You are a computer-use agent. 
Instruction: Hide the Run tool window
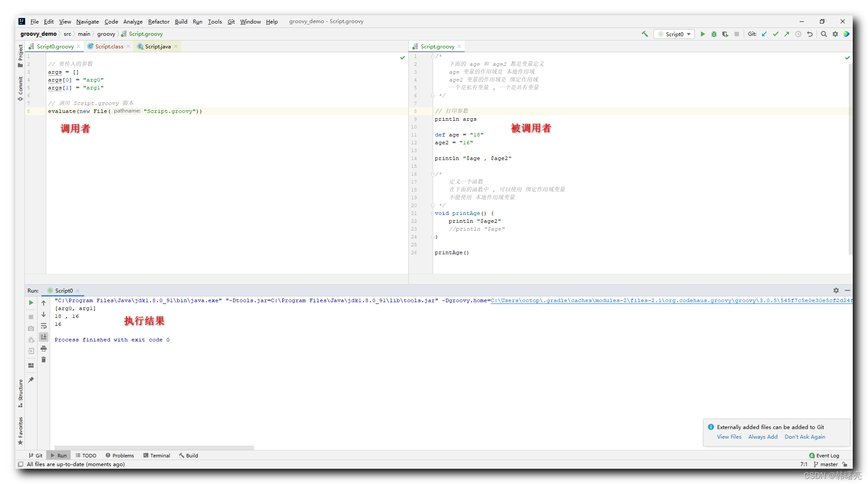point(847,290)
